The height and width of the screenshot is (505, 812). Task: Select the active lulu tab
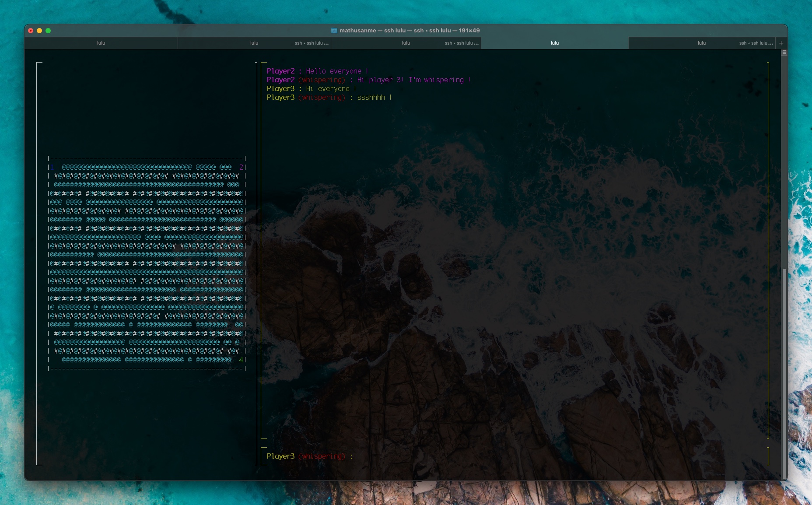point(555,43)
